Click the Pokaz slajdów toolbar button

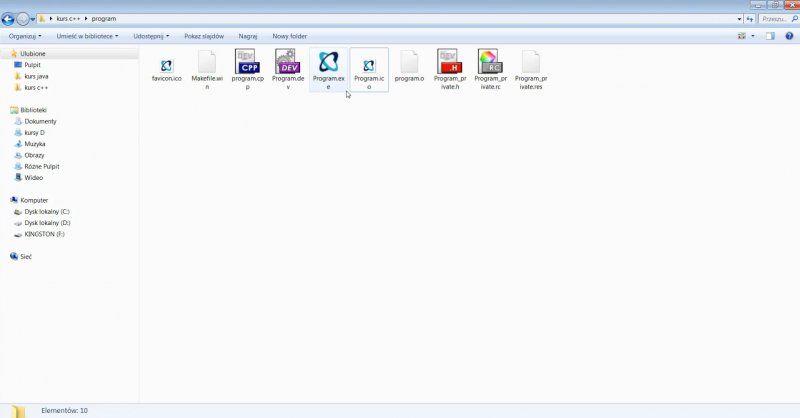[x=204, y=36]
